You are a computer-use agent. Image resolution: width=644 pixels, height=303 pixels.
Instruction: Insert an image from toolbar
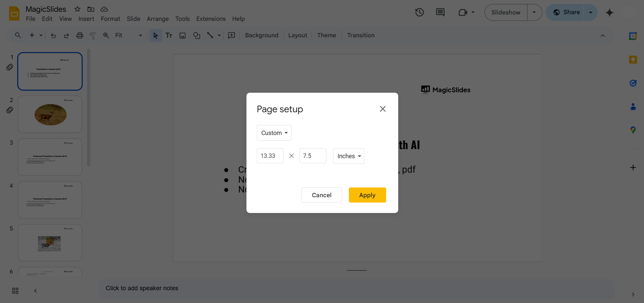[182, 35]
